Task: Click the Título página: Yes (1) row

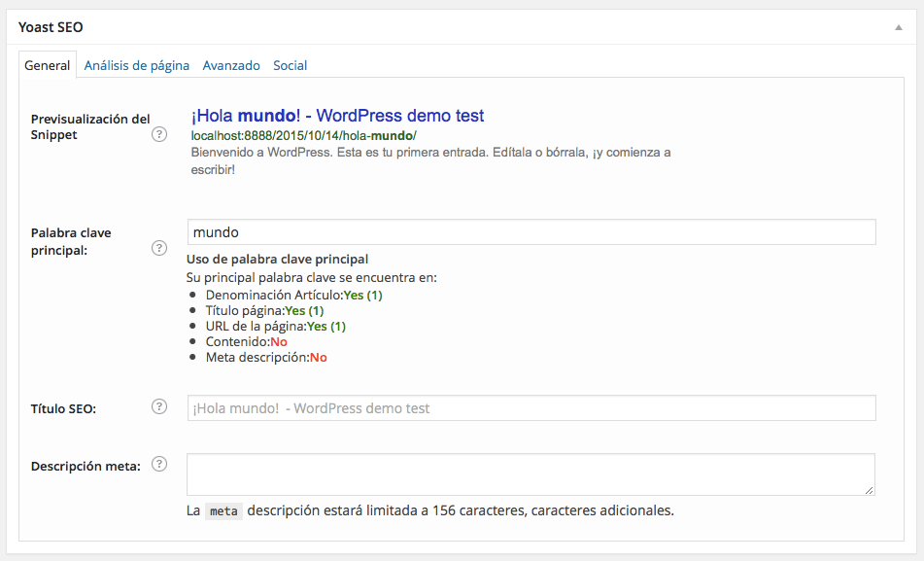Action: (x=264, y=311)
